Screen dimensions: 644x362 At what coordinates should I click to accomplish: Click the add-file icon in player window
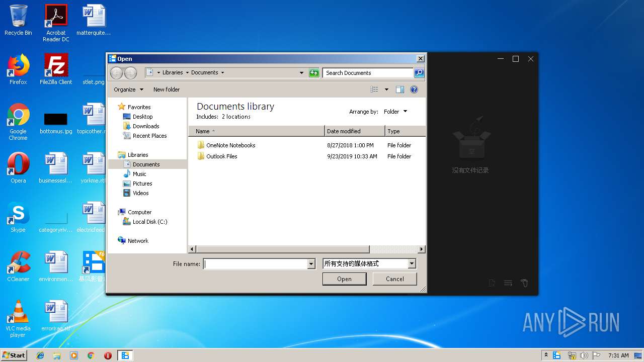pos(492,283)
